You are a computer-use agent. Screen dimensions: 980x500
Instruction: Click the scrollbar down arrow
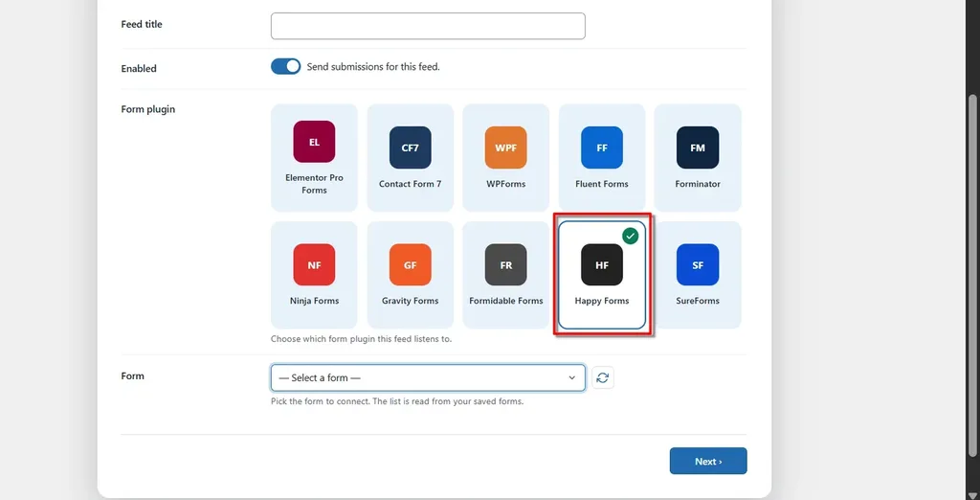[972, 494]
